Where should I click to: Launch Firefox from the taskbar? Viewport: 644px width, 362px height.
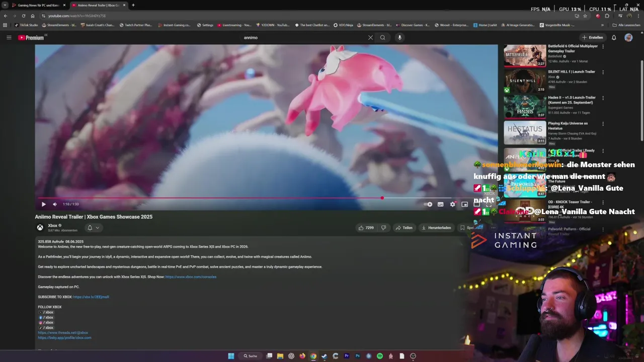pos(302,356)
